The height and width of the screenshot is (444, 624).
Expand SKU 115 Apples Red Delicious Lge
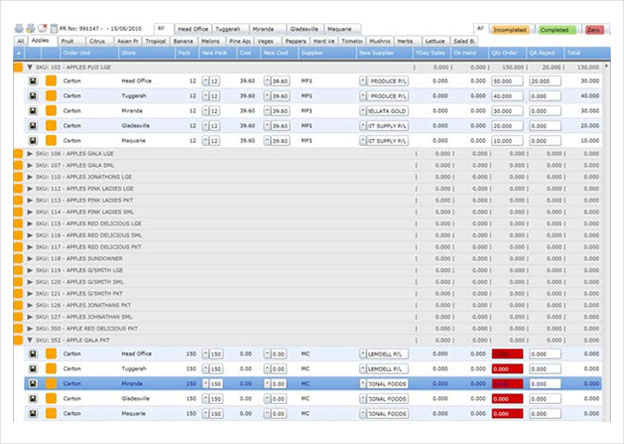(30, 224)
